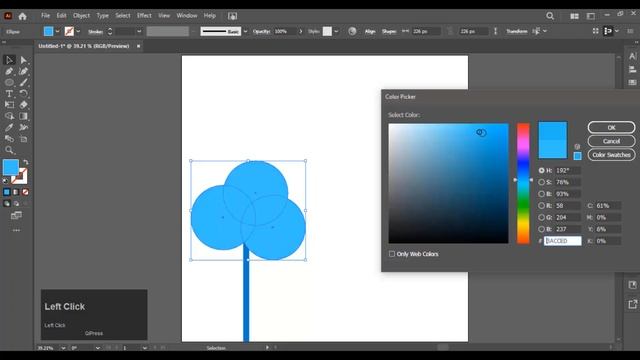Select the H hue radio button
Screen dimensions: 640x360
coord(541,170)
